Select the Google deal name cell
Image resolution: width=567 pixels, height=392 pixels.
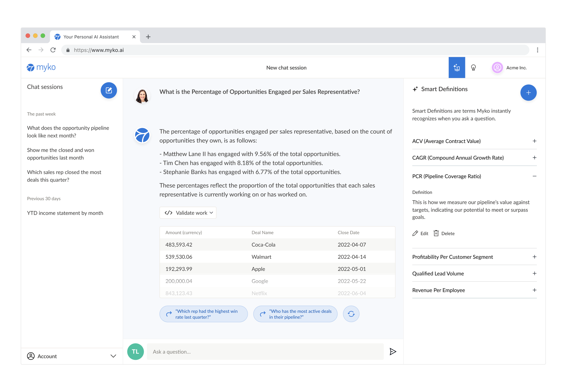(x=260, y=281)
